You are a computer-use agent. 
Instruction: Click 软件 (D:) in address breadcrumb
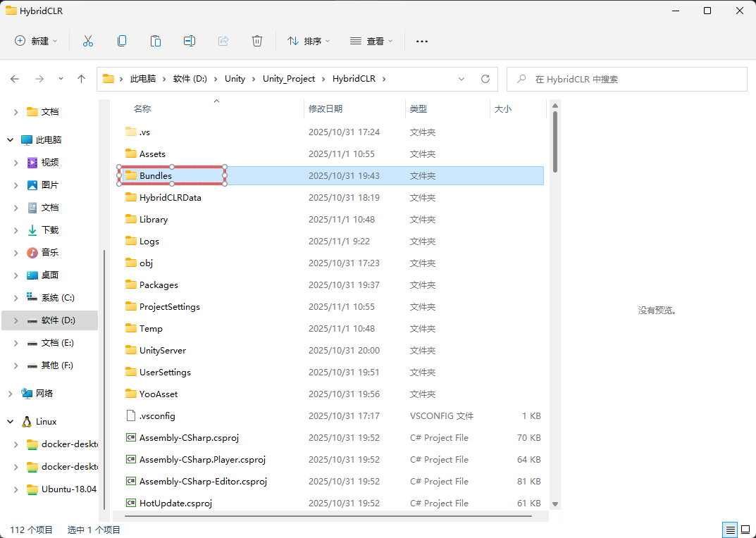(x=190, y=79)
